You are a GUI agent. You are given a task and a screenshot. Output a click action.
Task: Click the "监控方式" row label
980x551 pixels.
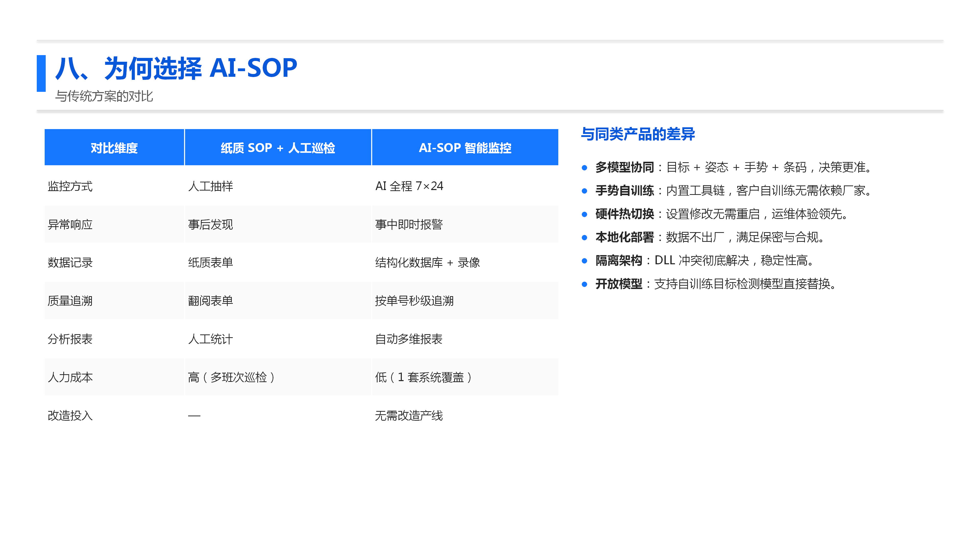(70, 186)
